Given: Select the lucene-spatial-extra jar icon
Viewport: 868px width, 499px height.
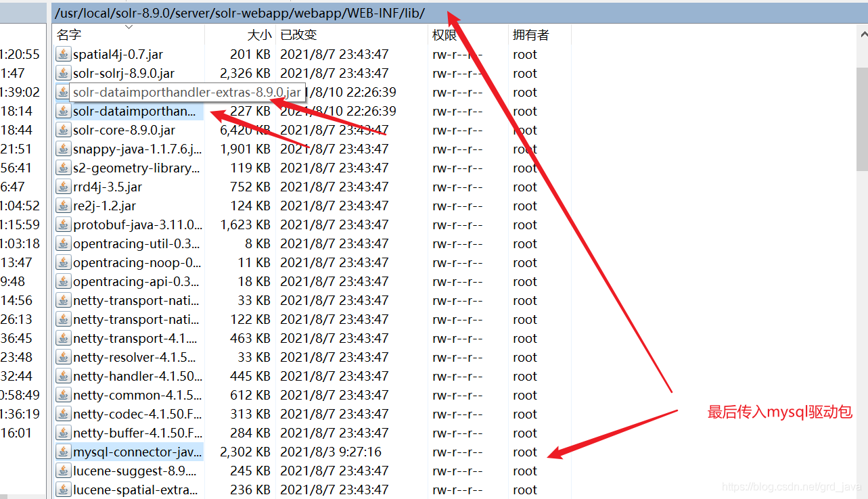Looking at the screenshot, I should pos(64,490).
